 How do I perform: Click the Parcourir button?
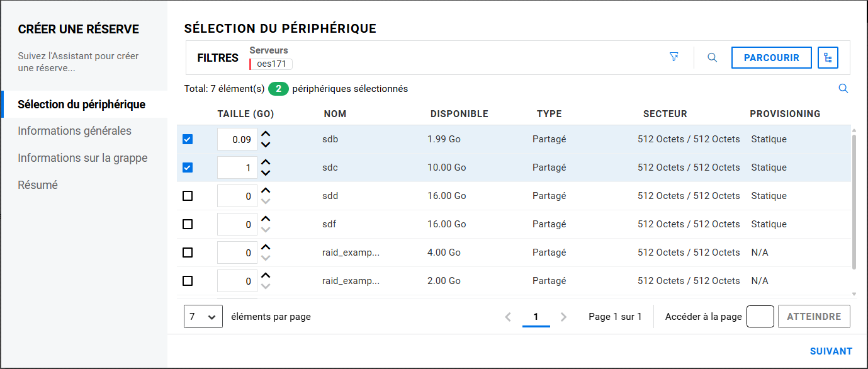[x=771, y=58]
